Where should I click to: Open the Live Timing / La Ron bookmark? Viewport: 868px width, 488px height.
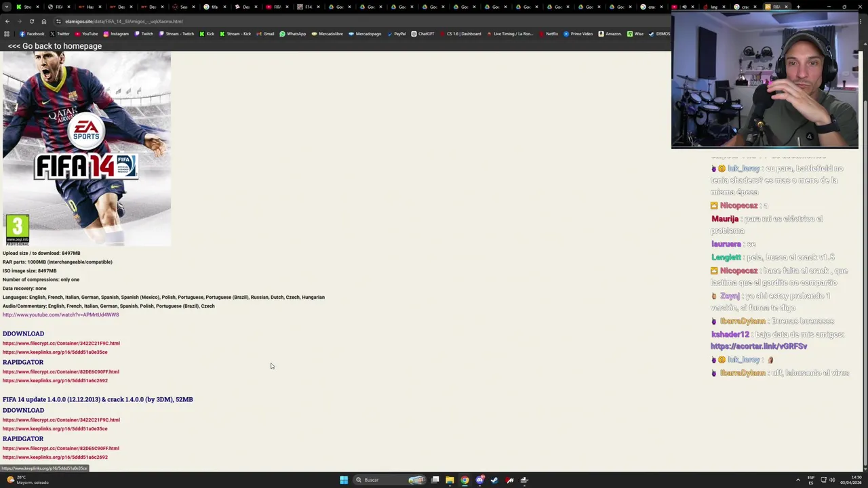pos(509,34)
